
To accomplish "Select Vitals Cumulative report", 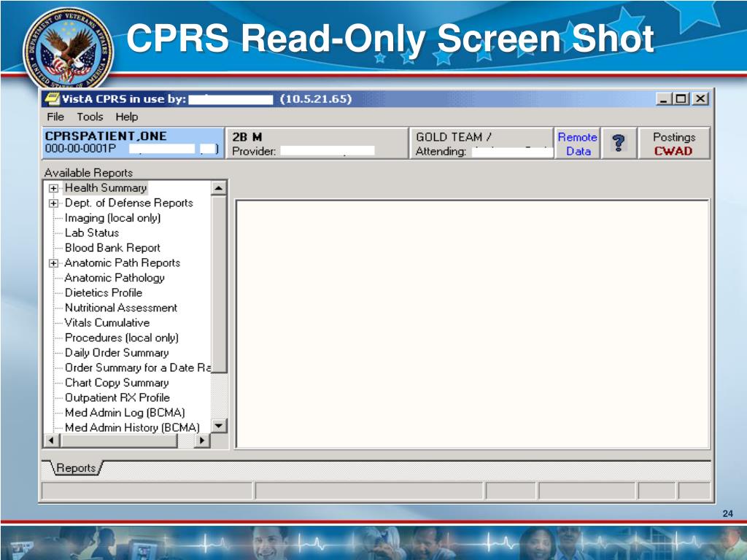I will pyautogui.click(x=107, y=323).
